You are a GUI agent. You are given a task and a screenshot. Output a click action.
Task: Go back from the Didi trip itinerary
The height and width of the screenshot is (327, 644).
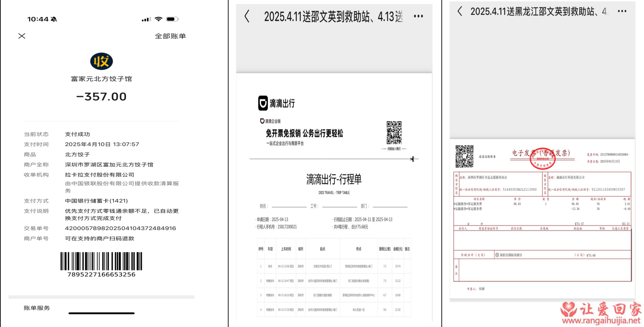[x=247, y=16]
